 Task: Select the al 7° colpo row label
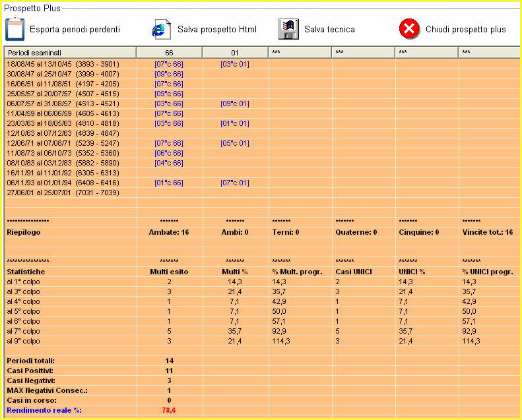(x=23, y=331)
